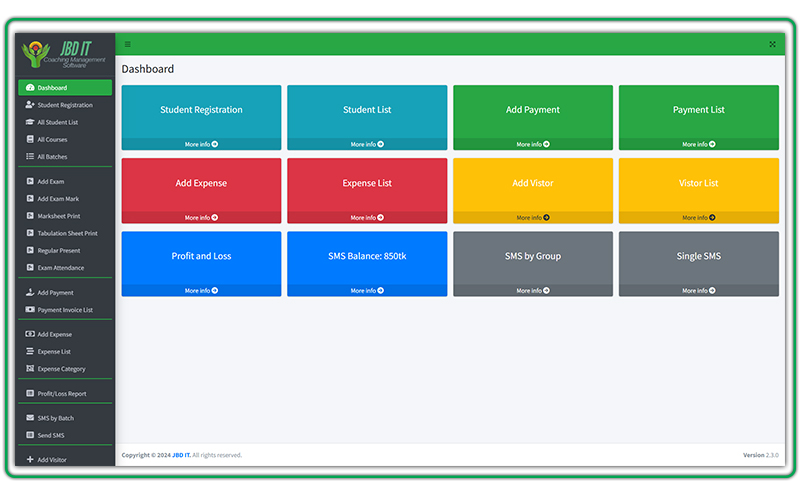Click the Add Payment download icon
The image size is (800, 500).
(x=30, y=293)
